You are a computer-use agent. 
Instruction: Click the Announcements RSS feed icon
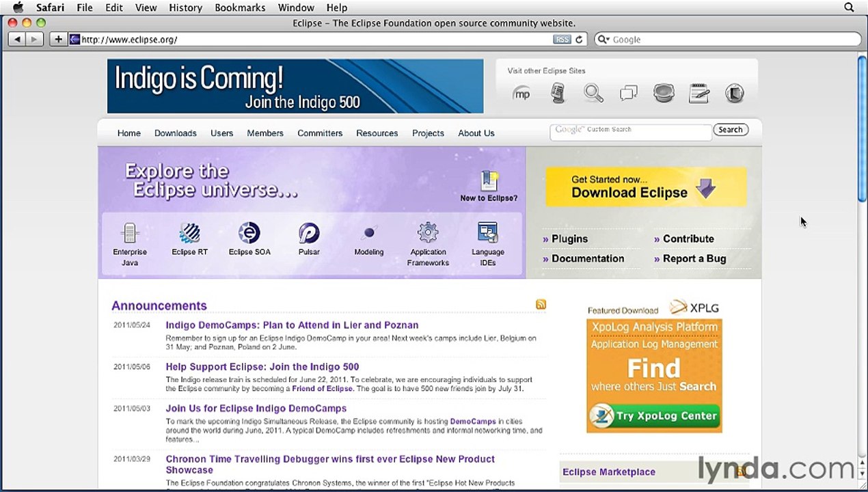(541, 305)
